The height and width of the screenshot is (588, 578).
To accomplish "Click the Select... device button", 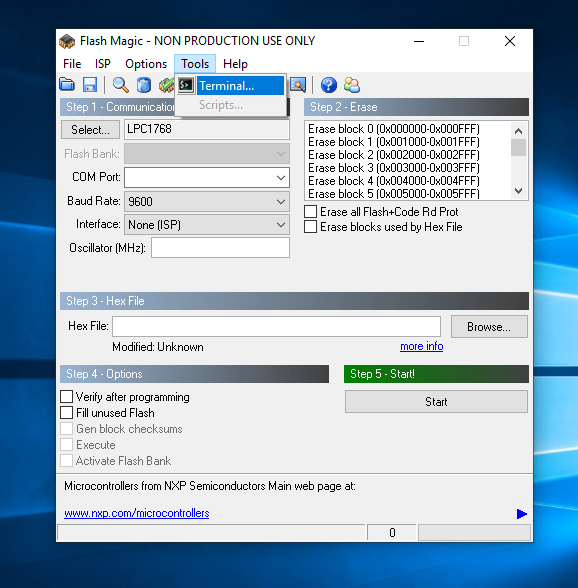I will 90,130.
